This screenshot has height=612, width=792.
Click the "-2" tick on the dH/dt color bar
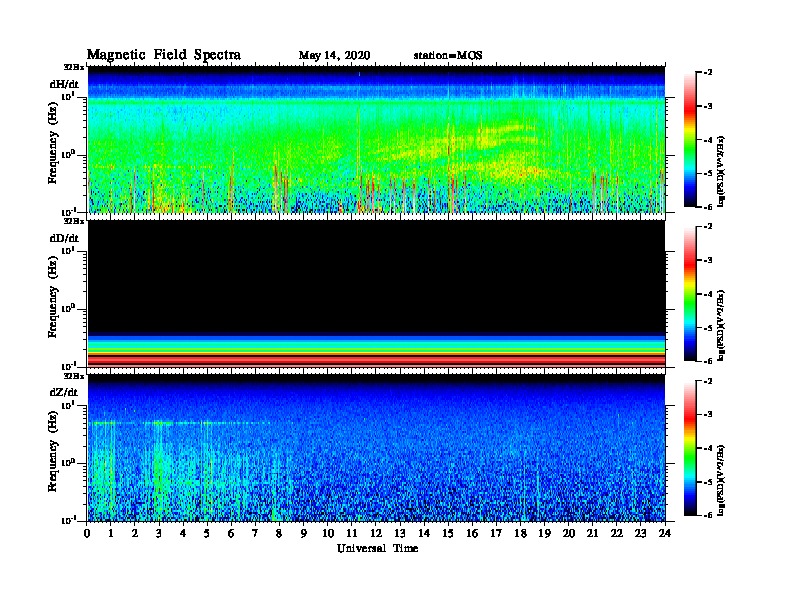pyautogui.click(x=708, y=73)
